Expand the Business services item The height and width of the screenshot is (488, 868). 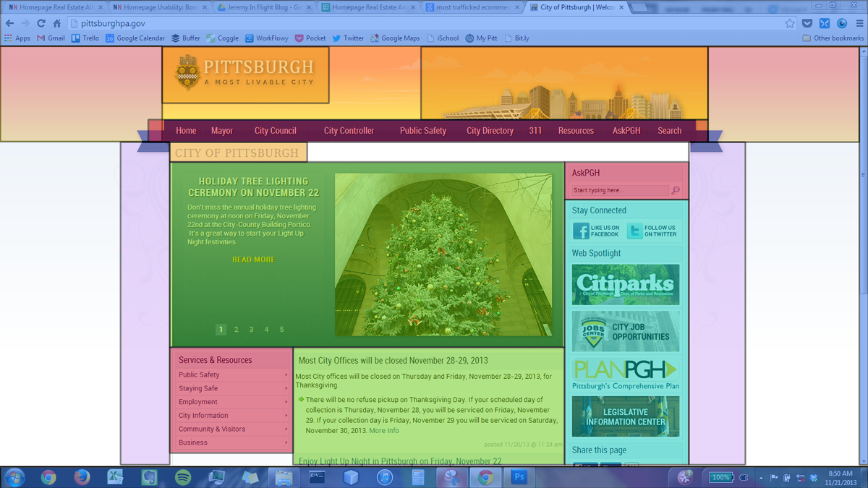(x=232, y=442)
